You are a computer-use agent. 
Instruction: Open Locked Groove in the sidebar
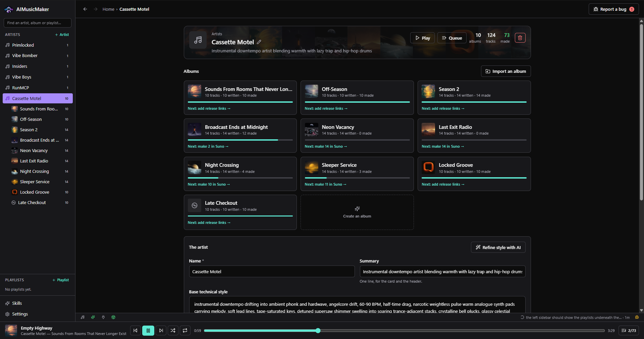click(40, 192)
